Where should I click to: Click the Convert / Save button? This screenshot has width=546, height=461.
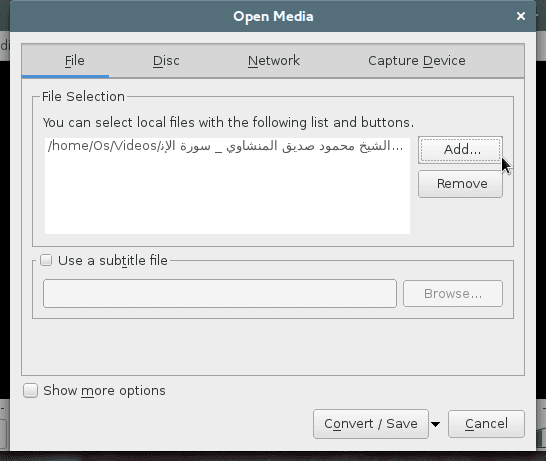point(370,424)
